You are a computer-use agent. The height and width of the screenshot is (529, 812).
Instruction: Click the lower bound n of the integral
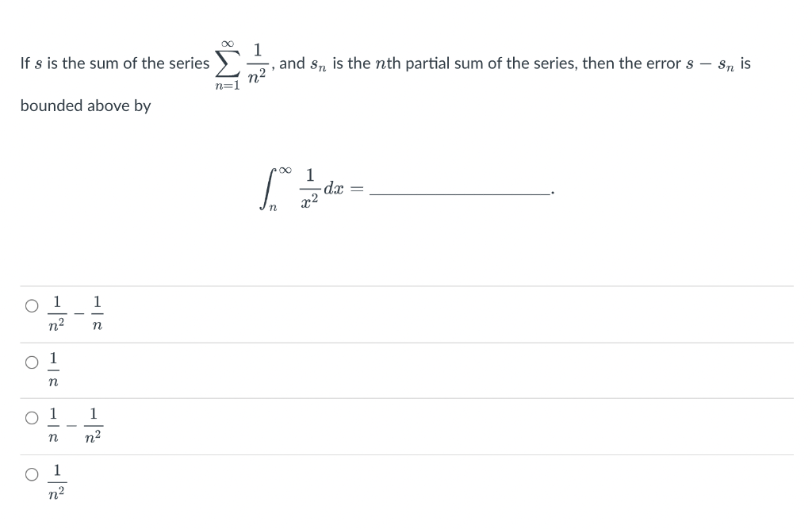pyautogui.click(x=272, y=206)
